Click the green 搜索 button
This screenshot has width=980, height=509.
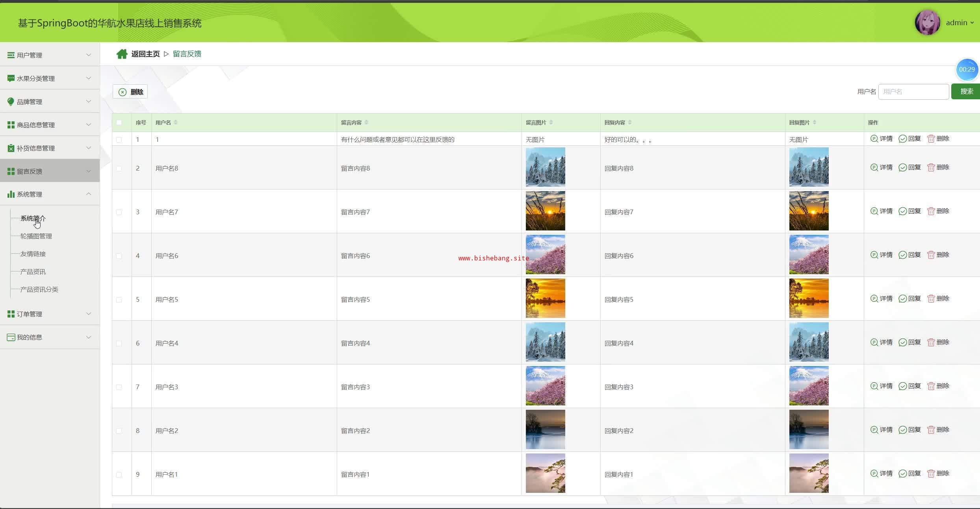click(966, 91)
